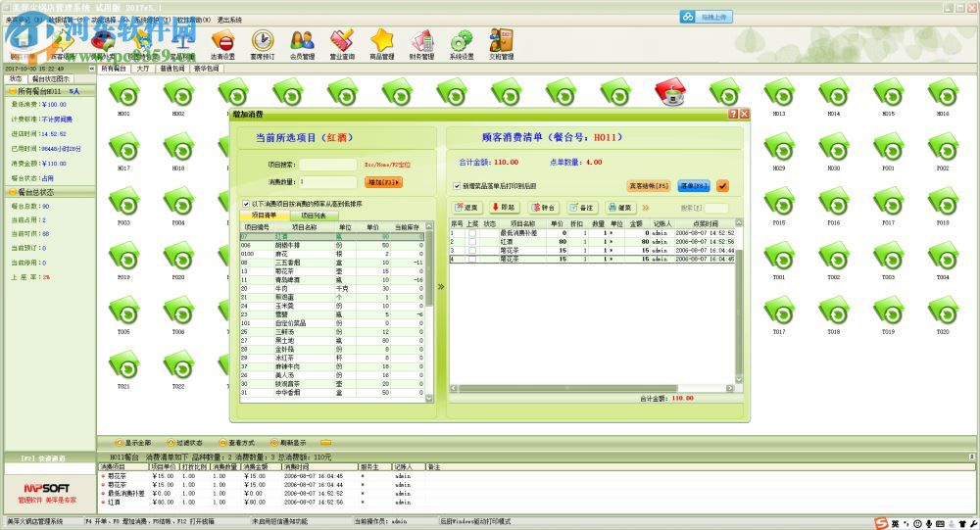Image resolution: width=980 pixels, height=530 pixels.
Task: Focus the 消费数量 input field
Action: [328, 182]
